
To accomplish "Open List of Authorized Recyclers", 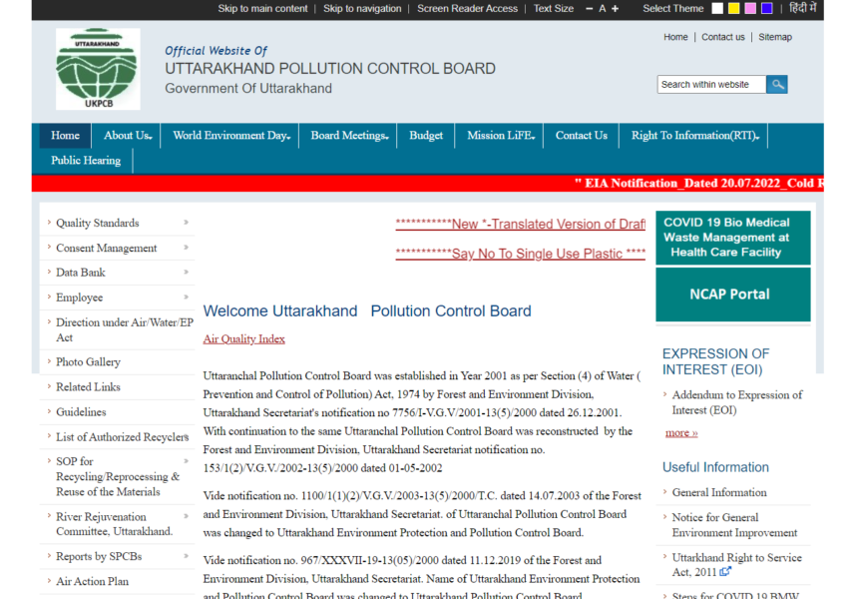I will [x=123, y=437].
